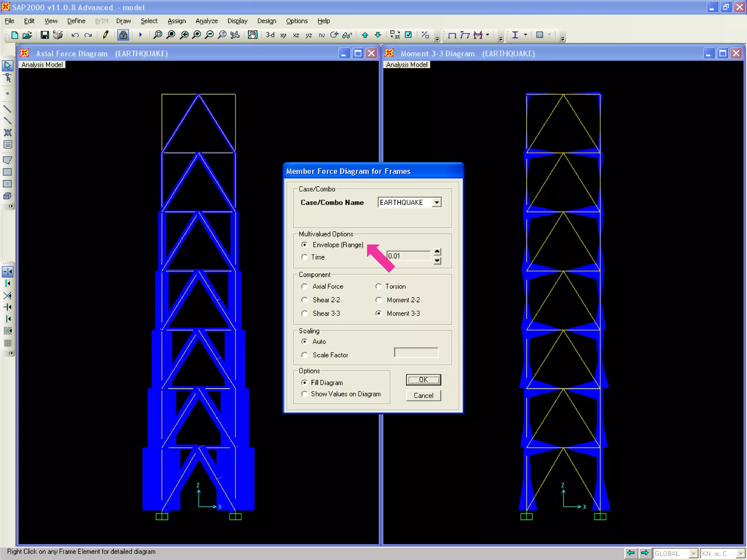Select Time multivalued option
Image resolution: width=747 pixels, height=560 pixels.
coord(305,257)
